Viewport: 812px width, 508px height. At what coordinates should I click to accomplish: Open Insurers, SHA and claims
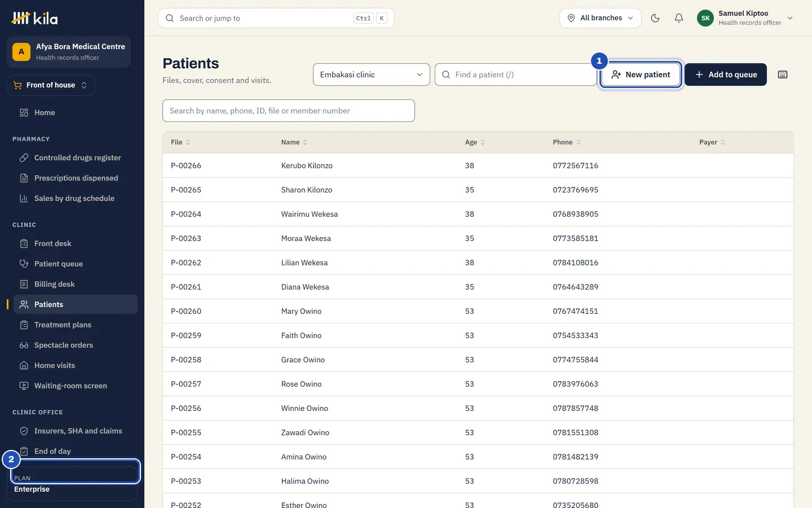pos(76,431)
